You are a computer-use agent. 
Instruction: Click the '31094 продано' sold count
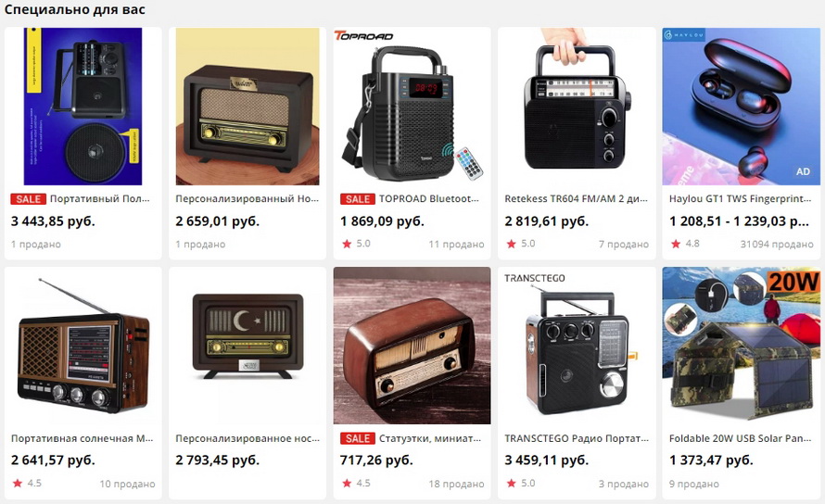point(777,244)
